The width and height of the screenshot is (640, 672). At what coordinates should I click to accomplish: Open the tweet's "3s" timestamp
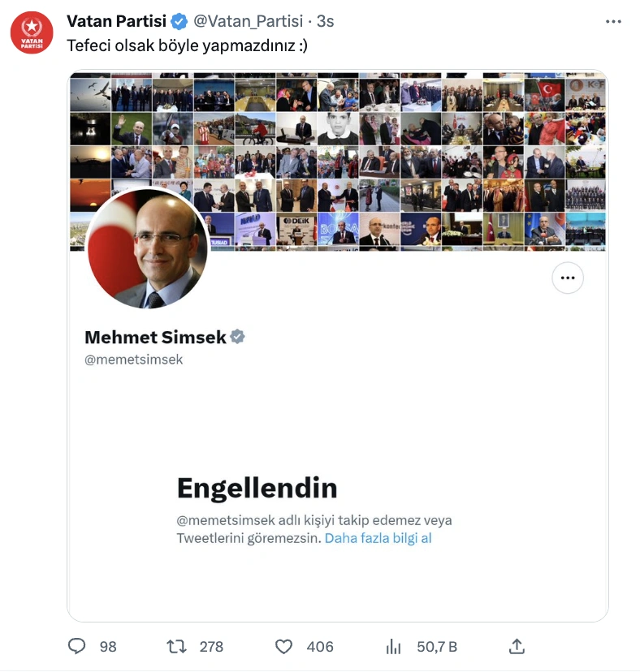coord(325,21)
